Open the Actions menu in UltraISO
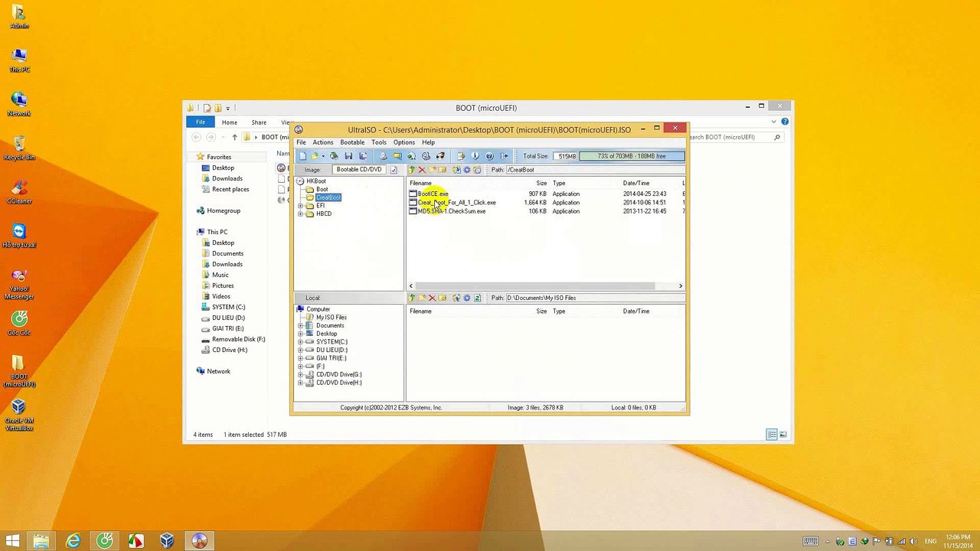The height and width of the screenshot is (551, 980). tap(323, 142)
